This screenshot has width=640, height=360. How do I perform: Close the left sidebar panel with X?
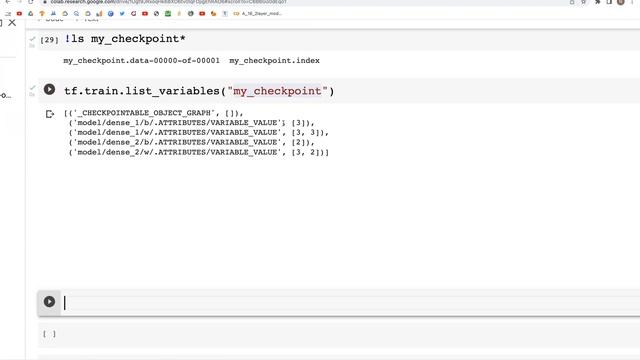click(12, 22)
